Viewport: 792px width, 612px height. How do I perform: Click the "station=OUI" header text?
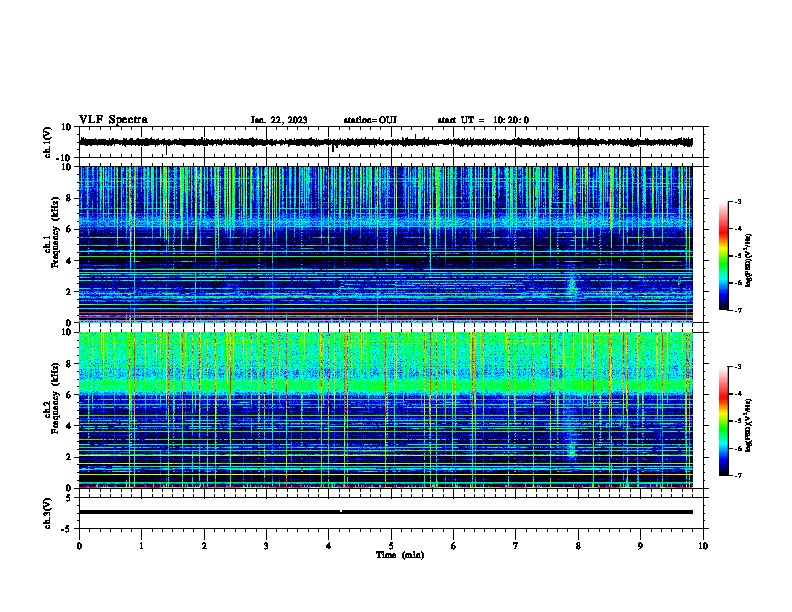pyautogui.click(x=370, y=120)
